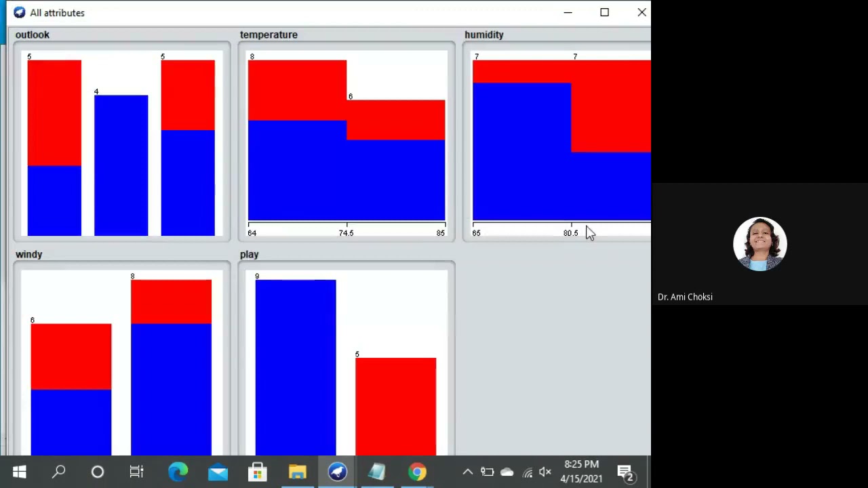The height and width of the screenshot is (488, 868).
Task: Open File Explorer from the taskbar
Action: [297, 472]
